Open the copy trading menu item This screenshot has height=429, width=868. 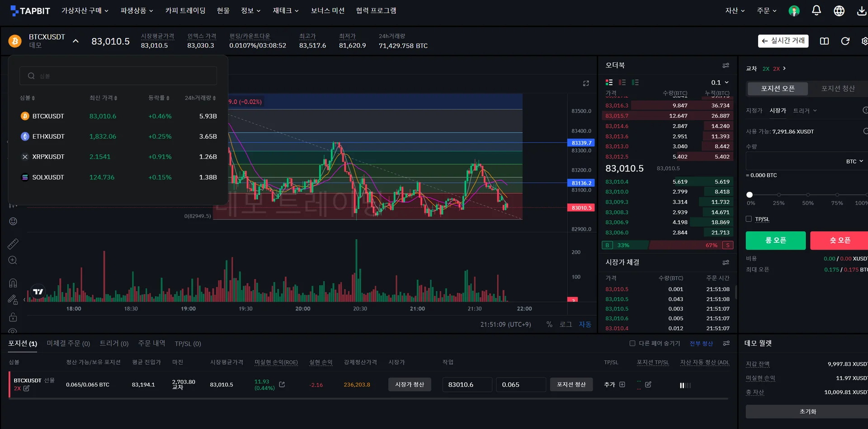coord(185,10)
